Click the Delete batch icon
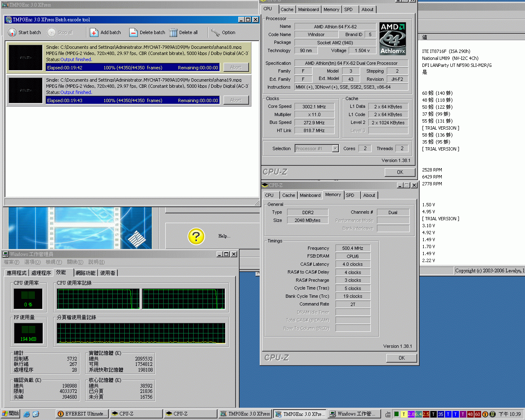The height and width of the screenshot is (420, 525). pyautogui.click(x=133, y=32)
